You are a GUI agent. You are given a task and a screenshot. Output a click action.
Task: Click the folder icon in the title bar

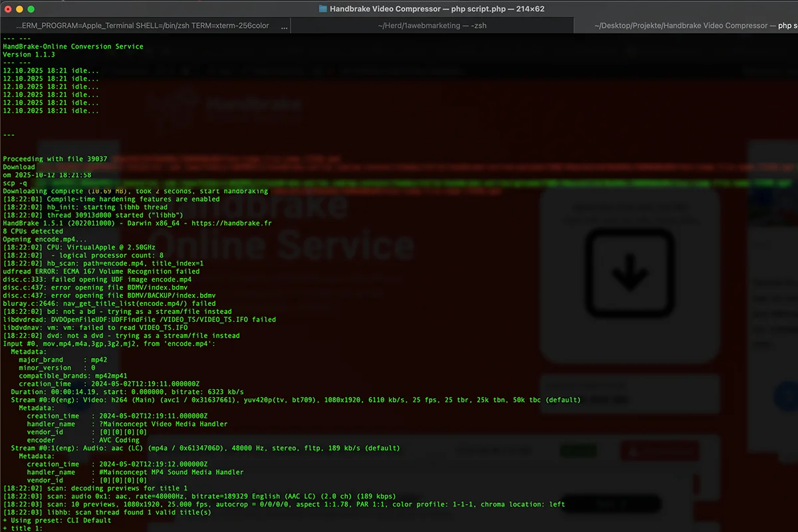click(x=323, y=9)
